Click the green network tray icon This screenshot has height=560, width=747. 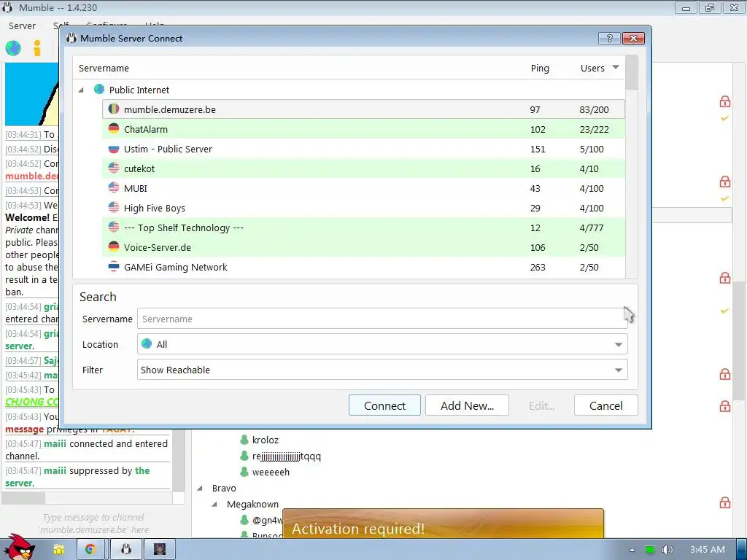[650, 550]
